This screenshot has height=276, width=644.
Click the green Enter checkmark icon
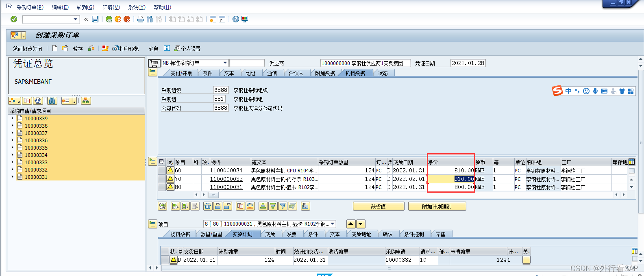[14, 19]
